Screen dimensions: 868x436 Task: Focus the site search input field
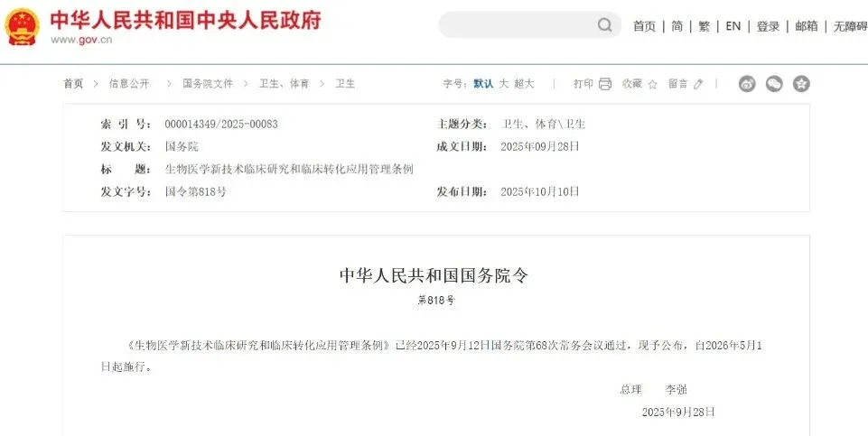click(520, 25)
